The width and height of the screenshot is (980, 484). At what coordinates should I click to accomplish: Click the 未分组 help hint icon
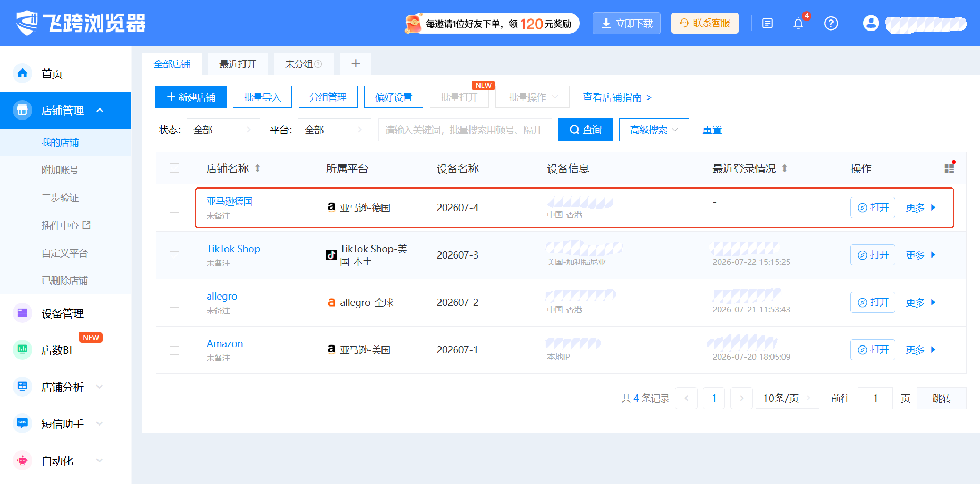tap(318, 64)
